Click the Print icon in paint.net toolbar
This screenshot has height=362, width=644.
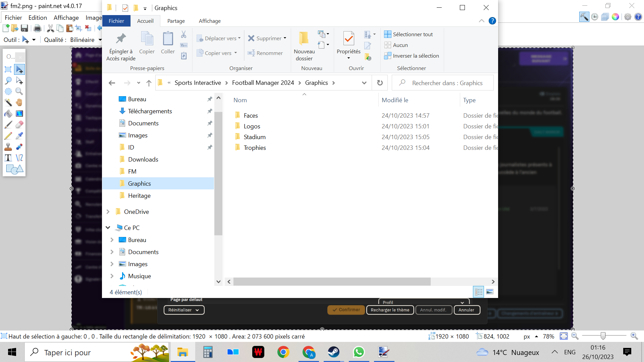(37, 28)
